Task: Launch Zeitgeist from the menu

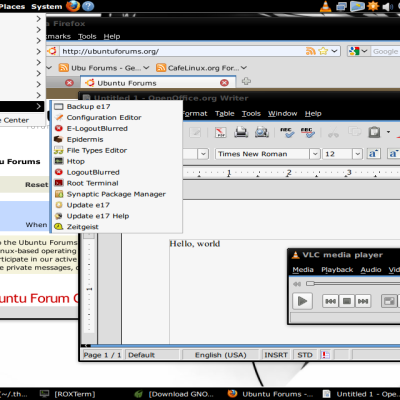Action: click(x=118, y=227)
